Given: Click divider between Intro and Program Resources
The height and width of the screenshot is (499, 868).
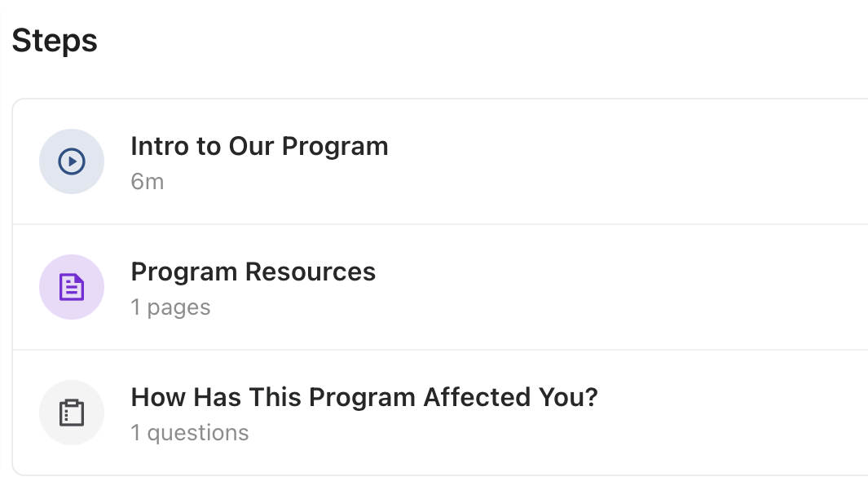Looking at the screenshot, I should (440, 224).
